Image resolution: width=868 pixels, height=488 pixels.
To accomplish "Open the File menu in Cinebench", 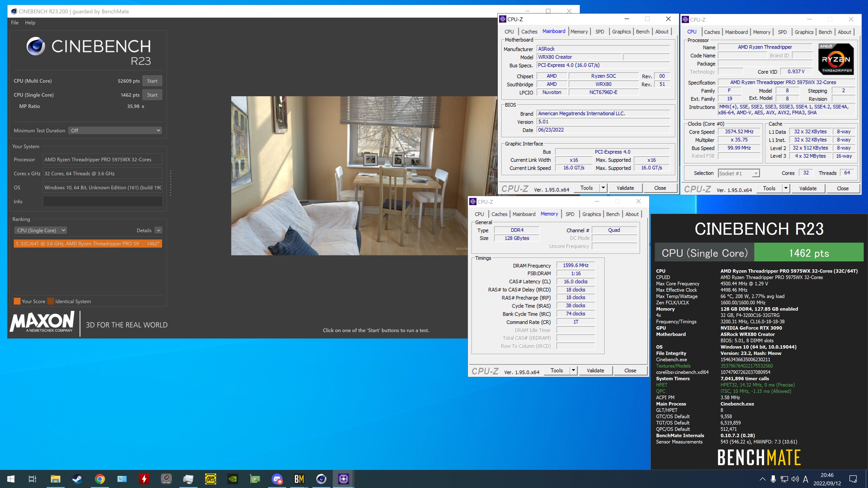I will coord(15,23).
